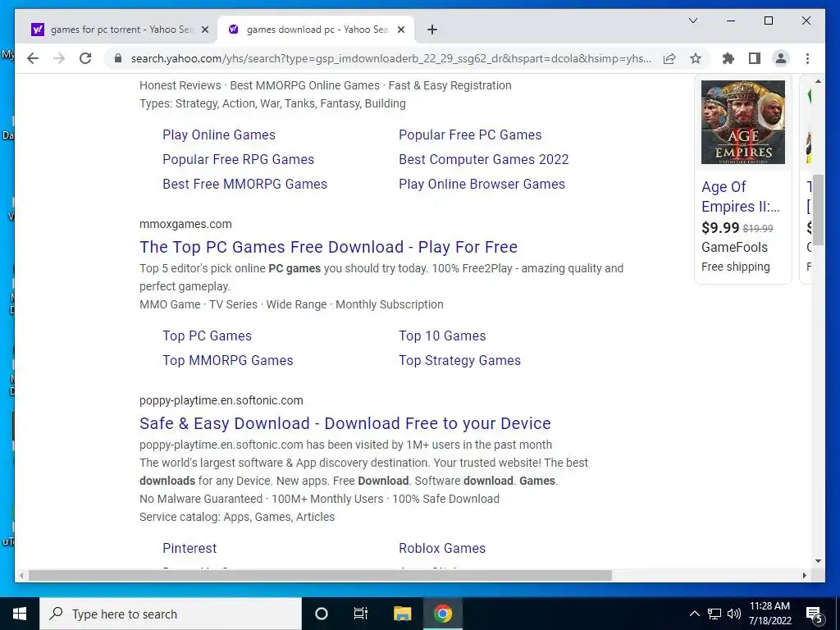Open the Top MMORPG Games sublink
This screenshot has height=630, width=840.
tap(228, 360)
